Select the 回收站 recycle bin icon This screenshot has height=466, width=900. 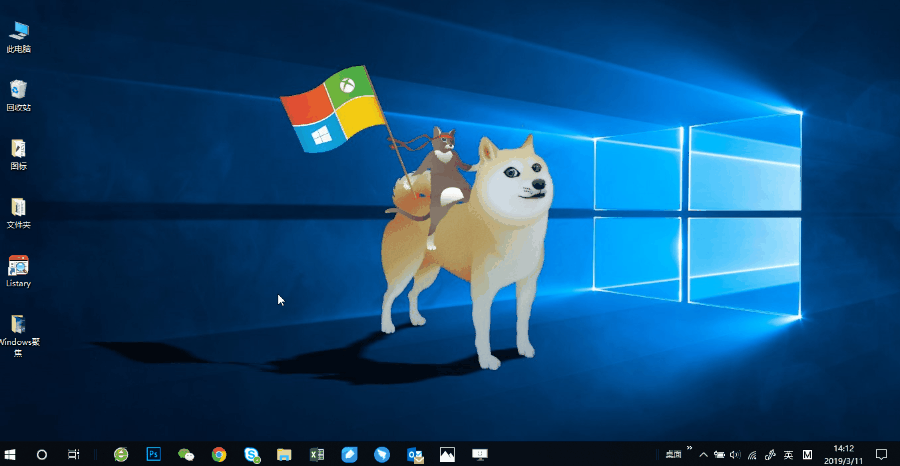tap(18, 95)
